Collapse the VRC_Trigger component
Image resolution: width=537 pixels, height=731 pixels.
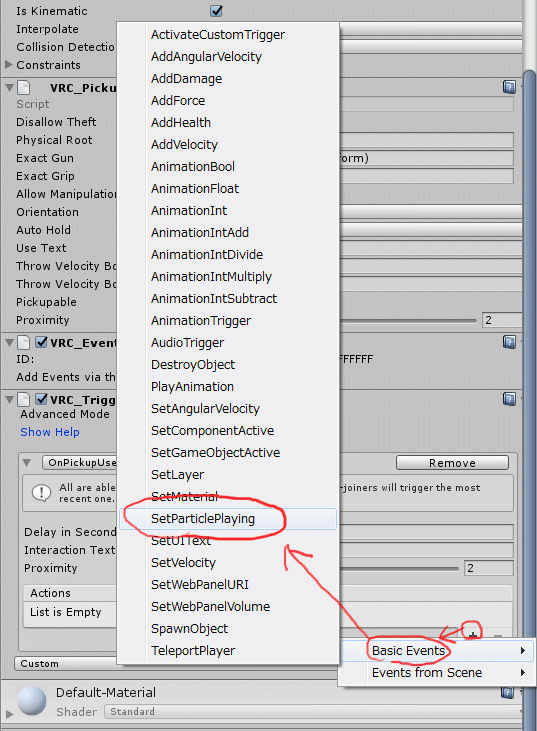(x=9, y=400)
